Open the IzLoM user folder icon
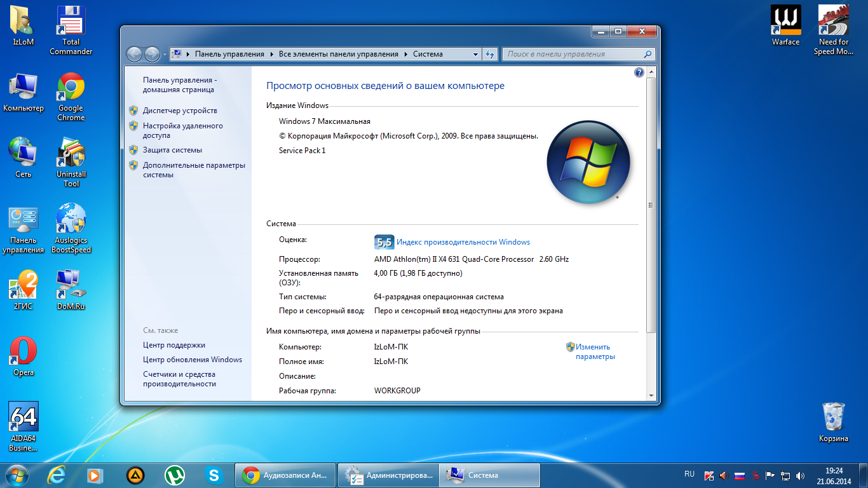The width and height of the screenshot is (868, 488). tap(24, 26)
